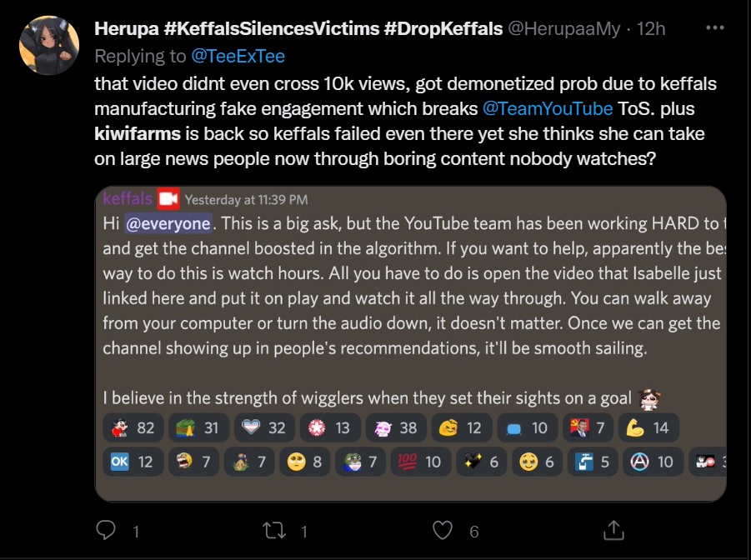Follow the @TeamYouTube mention link
751x560 pixels.
(548, 109)
